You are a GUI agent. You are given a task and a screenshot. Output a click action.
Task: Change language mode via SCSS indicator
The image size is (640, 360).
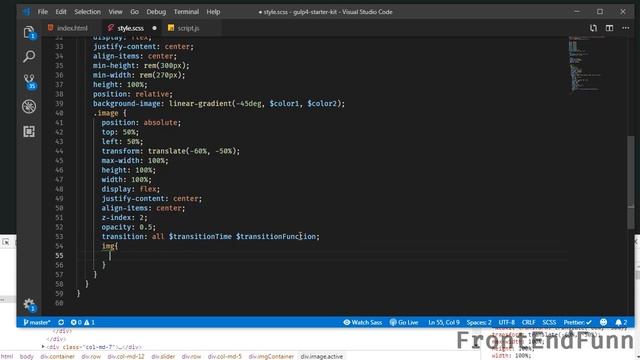[x=549, y=322]
